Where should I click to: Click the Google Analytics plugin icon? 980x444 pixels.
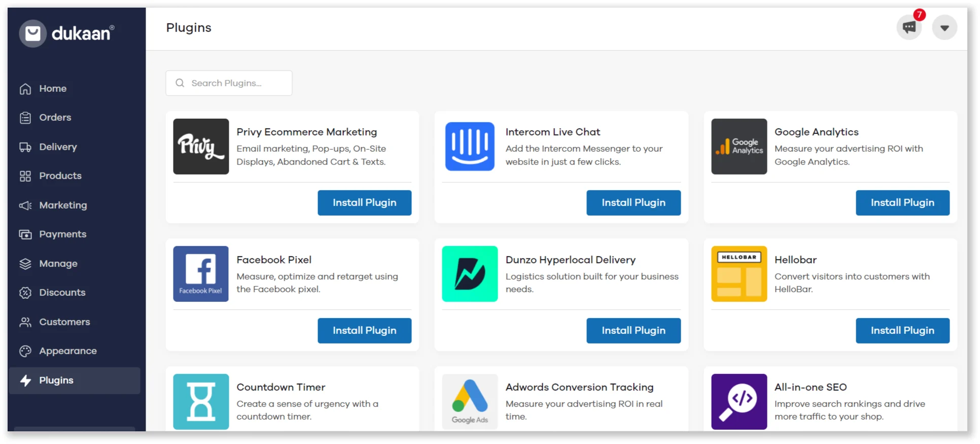tap(739, 147)
